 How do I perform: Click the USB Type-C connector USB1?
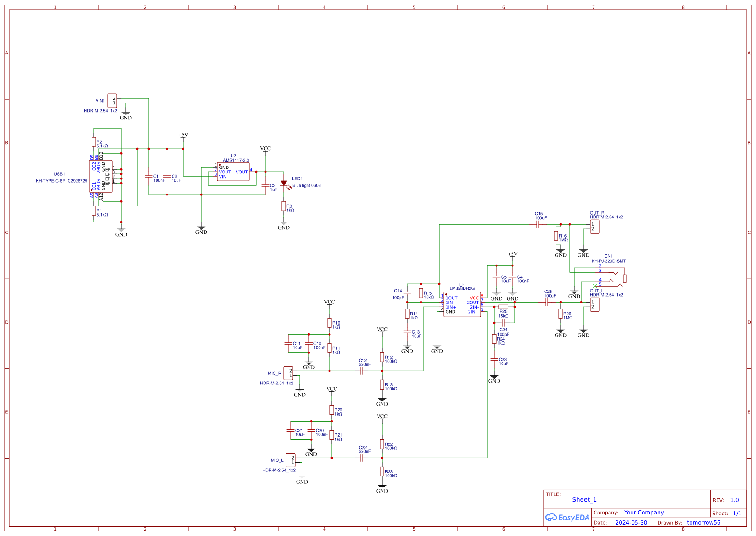click(x=102, y=176)
